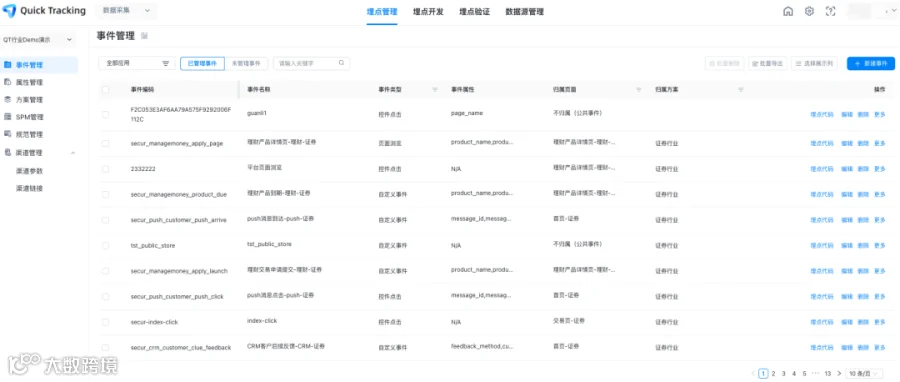Click the 属性管理 sidebar icon
The width and height of the screenshot is (900, 382).
pyautogui.click(x=7, y=82)
